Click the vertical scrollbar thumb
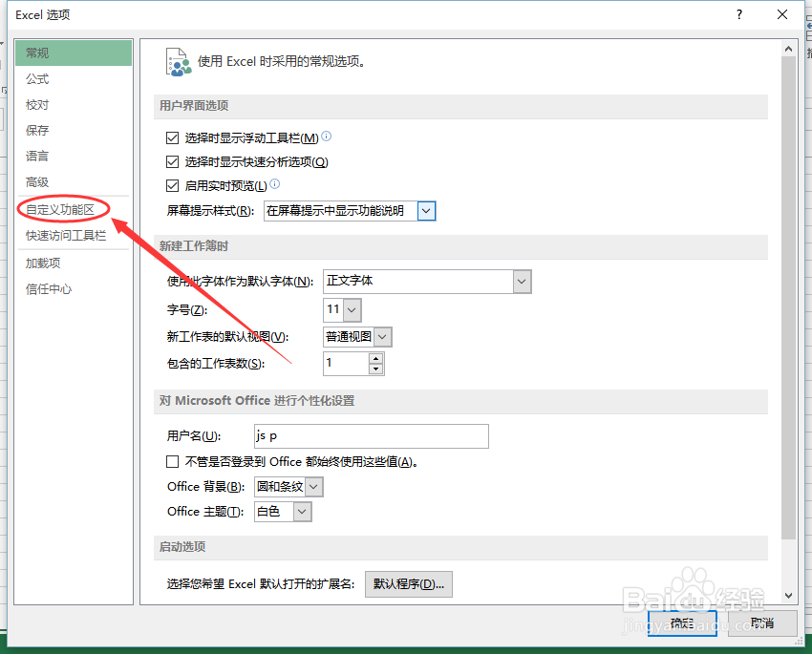The image size is (812, 654). click(788, 298)
